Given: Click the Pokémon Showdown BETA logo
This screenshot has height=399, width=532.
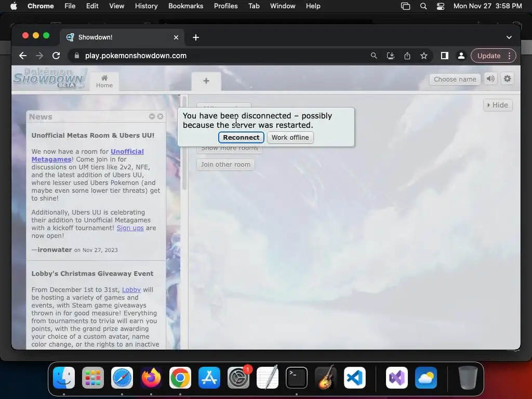Looking at the screenshot, I should tap(50, 78).
